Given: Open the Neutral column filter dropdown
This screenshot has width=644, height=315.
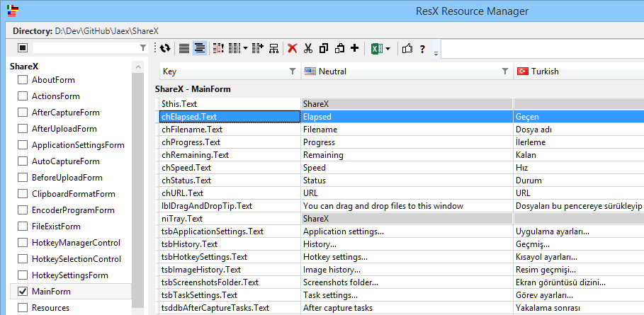Looking at the screenshot, I should point(505,71).
